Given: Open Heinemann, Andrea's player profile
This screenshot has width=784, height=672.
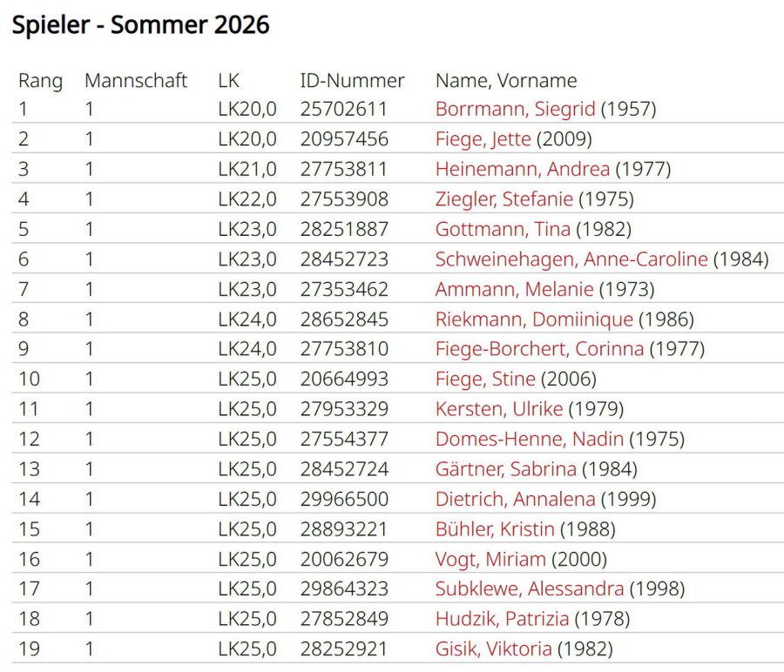Looking at the screenshot, I should (522, 170).
